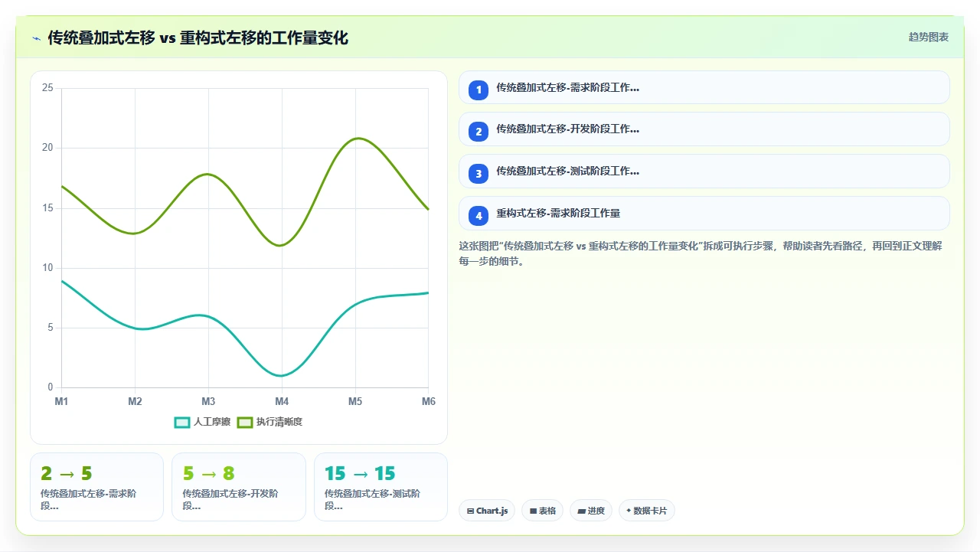Toggle the 执行清晰度 legend entry
This screenshot has width=980, height=552.
269,422
